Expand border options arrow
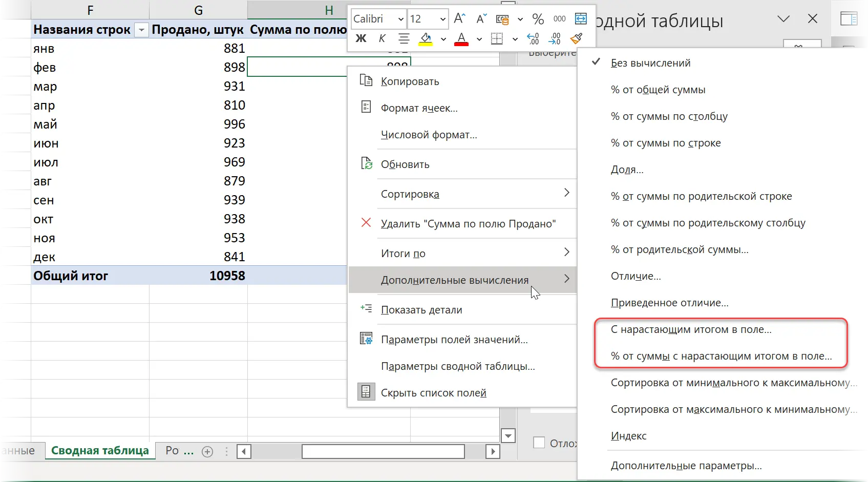The width and height of the screenshot is (868, 482). (x=515, y=39)
